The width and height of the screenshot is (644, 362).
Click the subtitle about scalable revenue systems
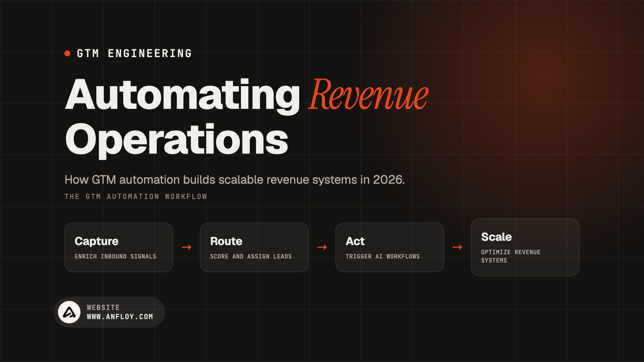[235, 180]
